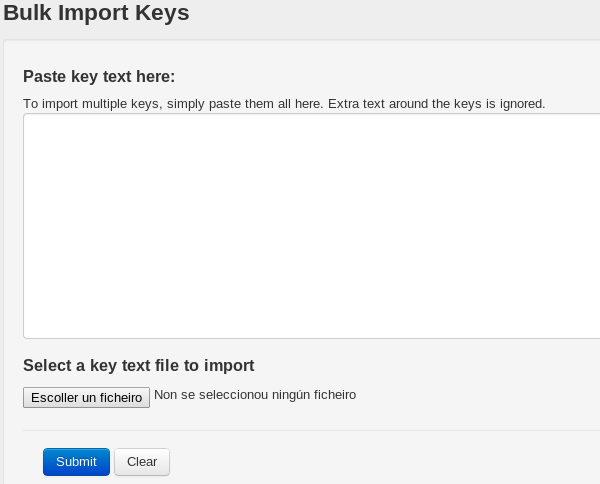Click the center of the empty key text box
The height and width of the screenshot is (484, 600).
click(x=311, y=225)
